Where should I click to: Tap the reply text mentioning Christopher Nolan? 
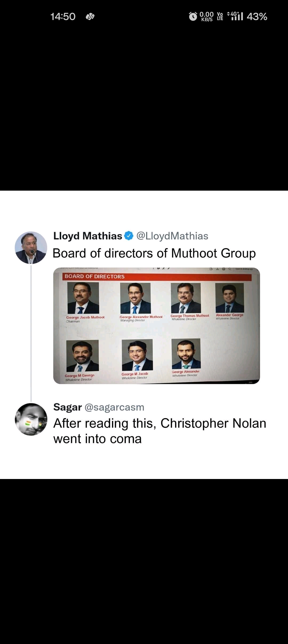[159, 431]
